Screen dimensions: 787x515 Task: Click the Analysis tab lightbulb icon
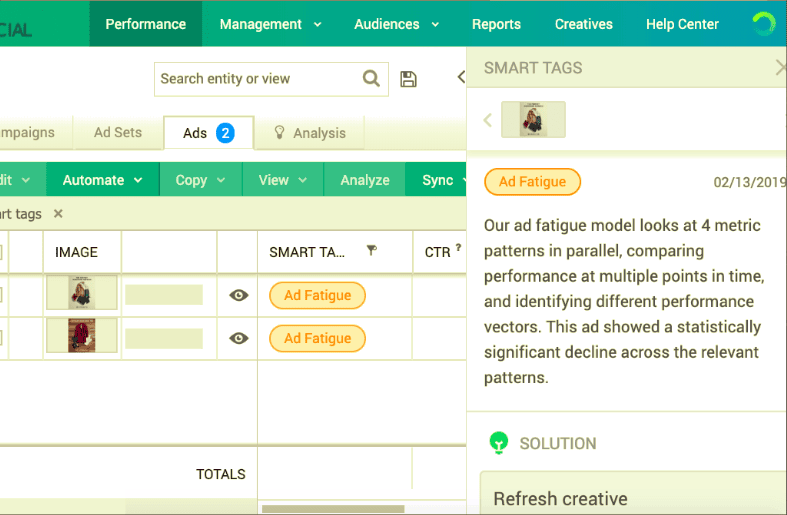pyautogui.click(x=280, y=132)
